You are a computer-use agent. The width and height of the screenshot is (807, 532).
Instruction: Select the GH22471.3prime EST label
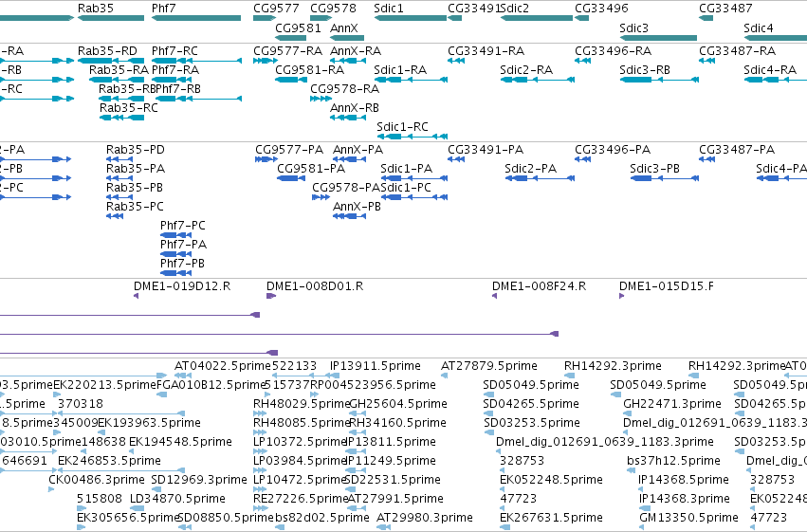coord(672,404)
